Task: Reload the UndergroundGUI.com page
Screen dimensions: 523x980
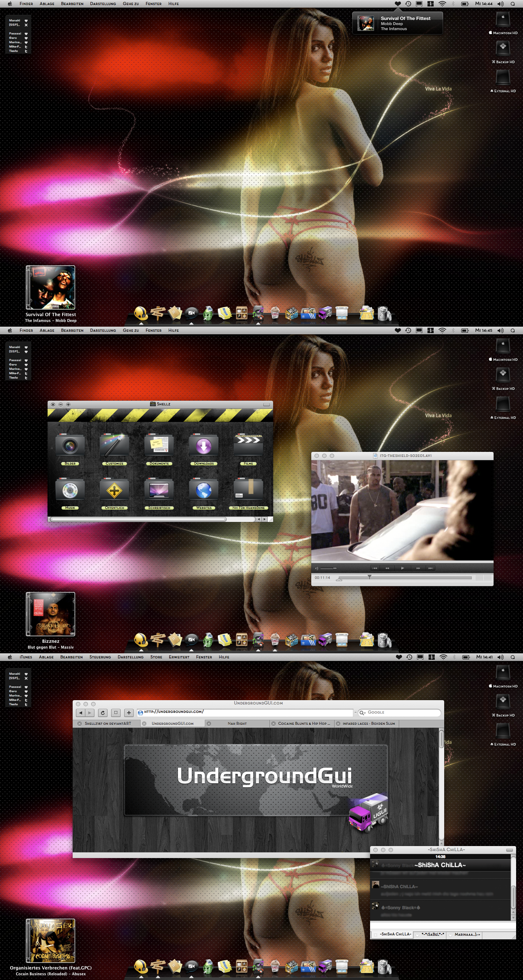Action: tap(102, 712)
